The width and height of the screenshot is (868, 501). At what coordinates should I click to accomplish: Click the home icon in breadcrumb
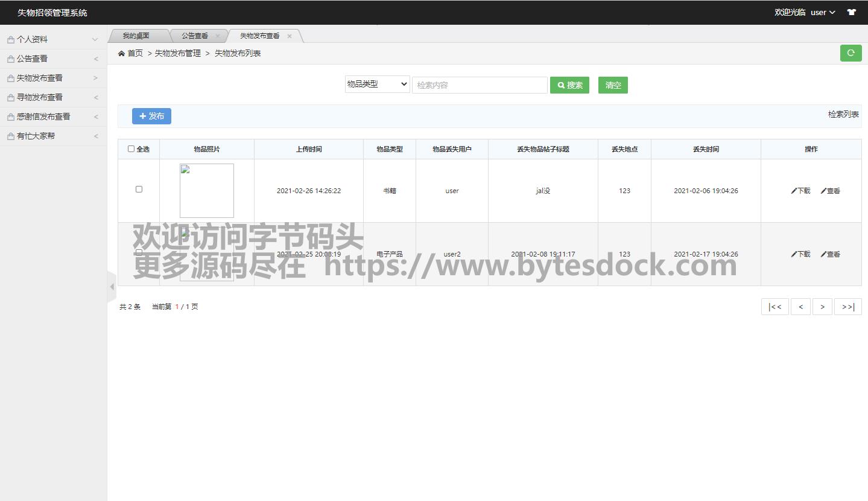pyautogui.click(x=122, y=54)
